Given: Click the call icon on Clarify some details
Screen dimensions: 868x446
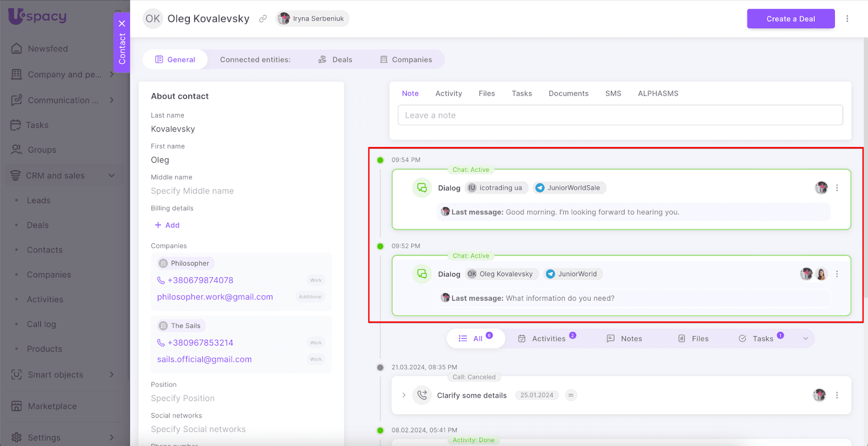Looking at the screenshot, I should click(422, 395).
